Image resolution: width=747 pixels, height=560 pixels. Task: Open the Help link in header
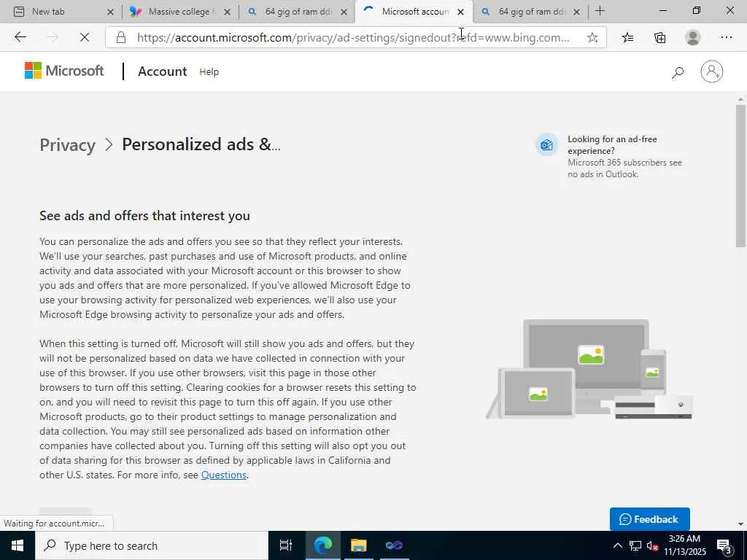click(209, 72)
